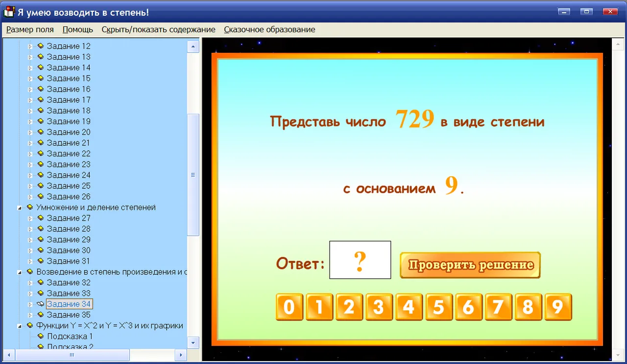The width and height of the screenshot is (627, 364).
Task: Click the Проверить решение button
Action: tap(470, 265)
